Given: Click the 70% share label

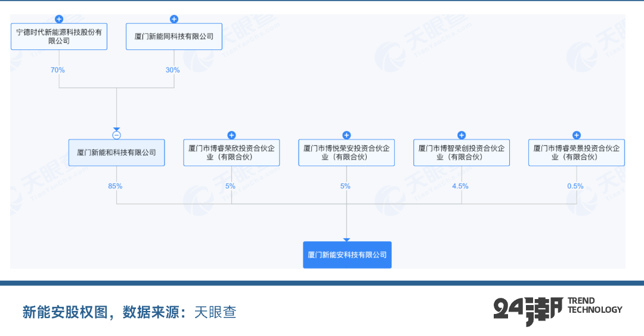Looking at the screenshot, I should [x=57, y=70].
